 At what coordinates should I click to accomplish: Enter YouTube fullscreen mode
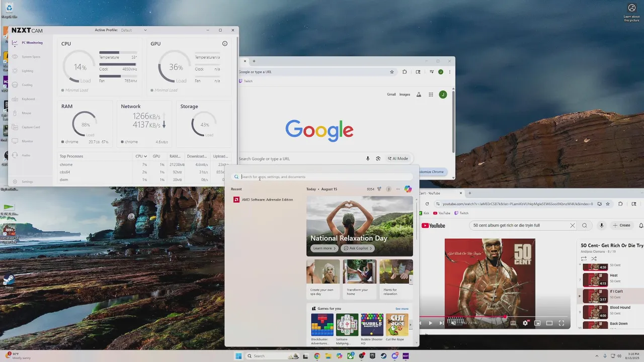[561, 323]
